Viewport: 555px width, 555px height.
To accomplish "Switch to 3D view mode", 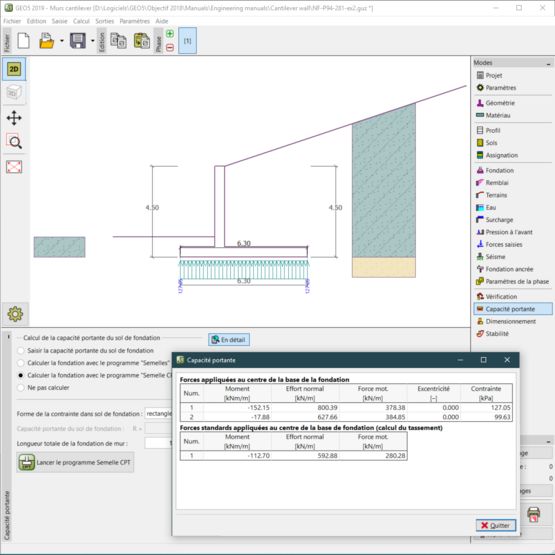I will point(14,93).
